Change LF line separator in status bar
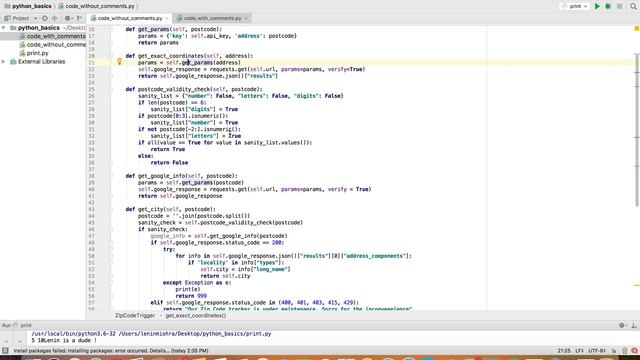 click(580, 351)
